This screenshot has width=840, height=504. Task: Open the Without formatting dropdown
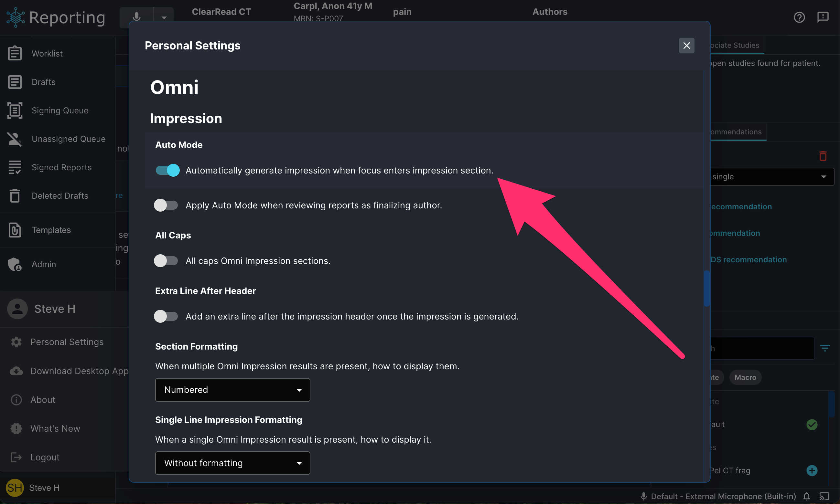(x=233, y=463)
